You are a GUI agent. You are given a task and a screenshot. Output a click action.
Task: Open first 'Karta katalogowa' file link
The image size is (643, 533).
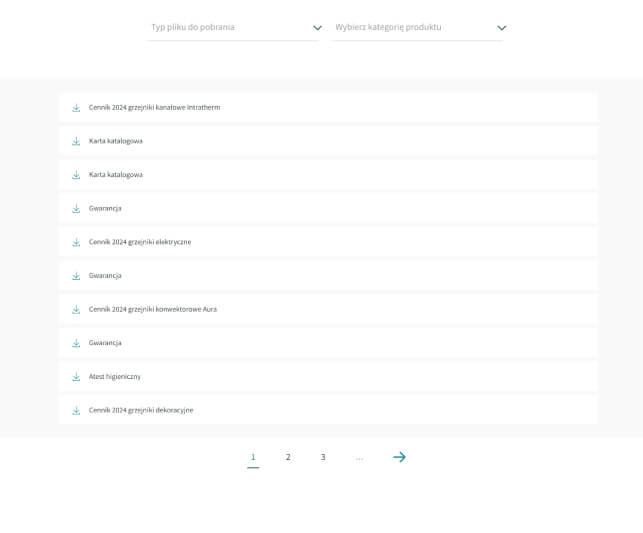point(116,141)
